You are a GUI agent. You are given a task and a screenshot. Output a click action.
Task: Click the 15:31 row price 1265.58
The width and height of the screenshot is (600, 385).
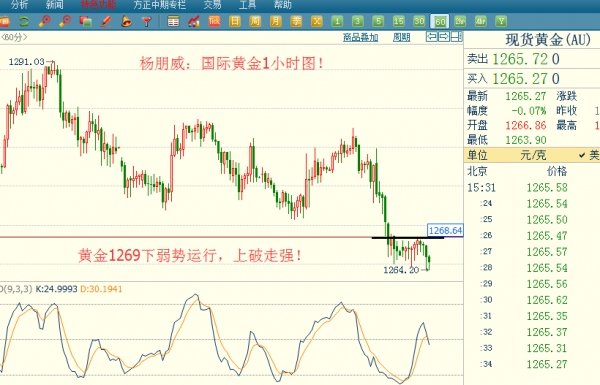coord(547,188)
